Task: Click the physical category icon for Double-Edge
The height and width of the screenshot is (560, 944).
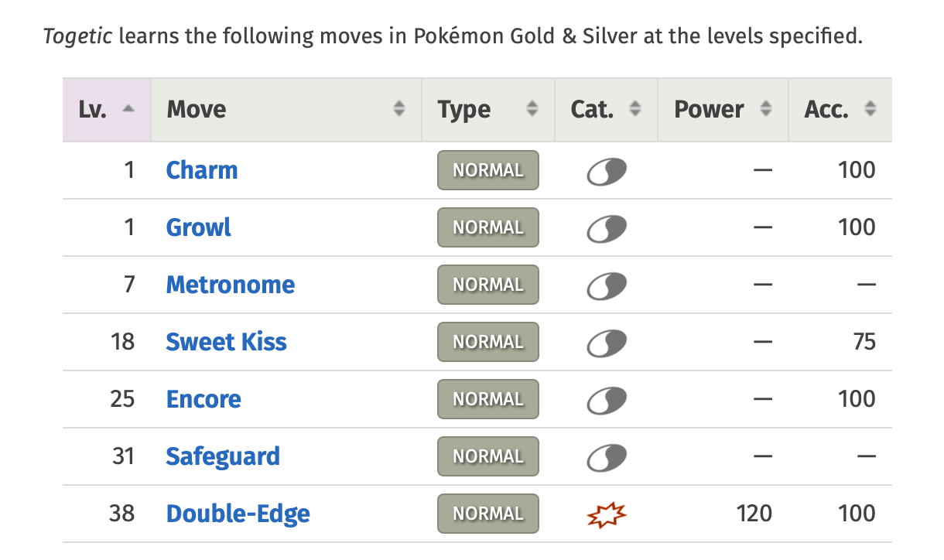Action: tap(606, 514)
